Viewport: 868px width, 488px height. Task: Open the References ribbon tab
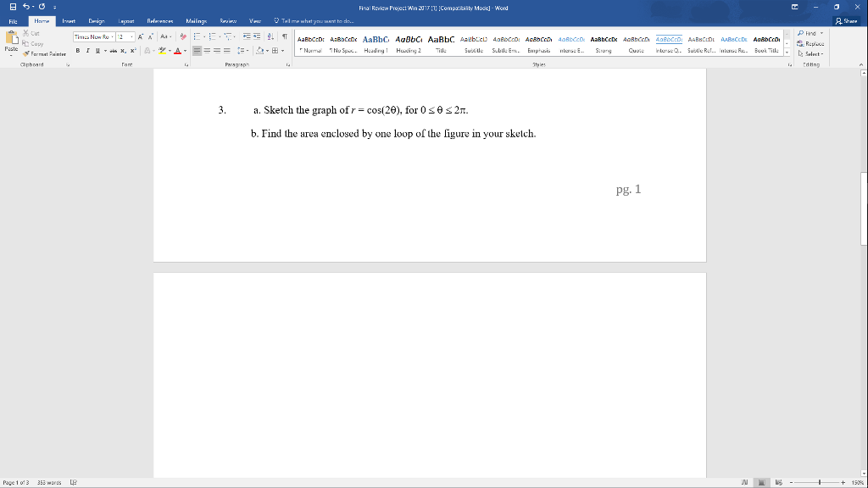pos(160,21)
